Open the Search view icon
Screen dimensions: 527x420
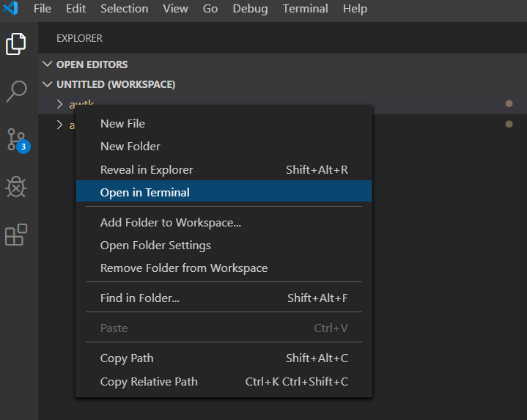click(x=16, y=91)
